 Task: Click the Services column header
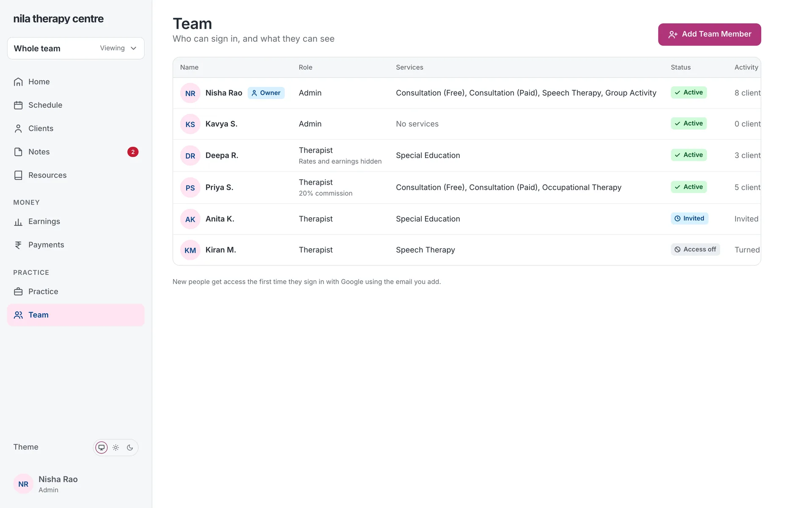[409, 67]
